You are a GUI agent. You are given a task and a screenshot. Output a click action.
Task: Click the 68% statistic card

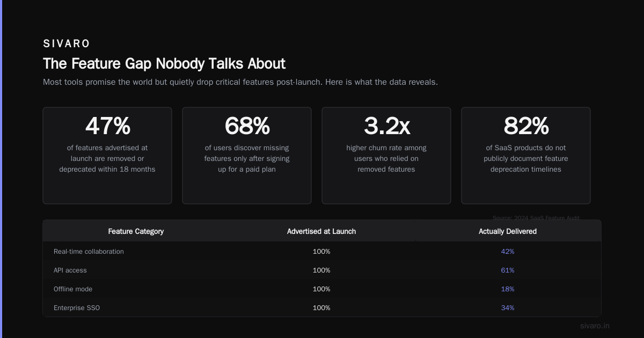click(247, 156)
